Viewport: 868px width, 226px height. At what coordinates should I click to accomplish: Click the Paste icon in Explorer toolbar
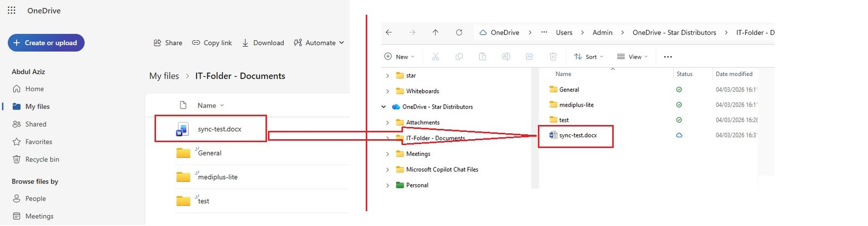click(x=482, y=56)
